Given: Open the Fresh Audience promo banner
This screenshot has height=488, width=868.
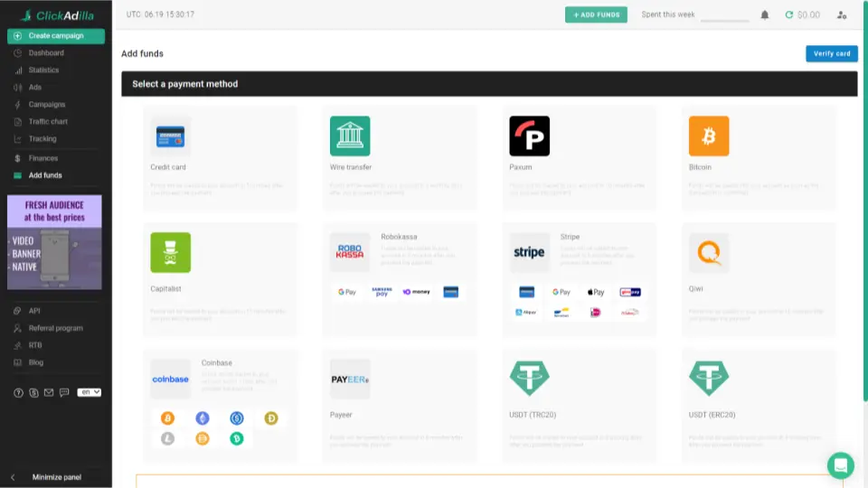Looking at the screenshot, I should click(54, 242).
